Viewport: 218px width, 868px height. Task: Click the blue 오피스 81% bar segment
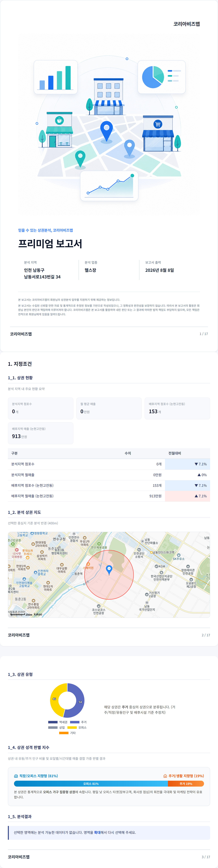click(91, 784)
